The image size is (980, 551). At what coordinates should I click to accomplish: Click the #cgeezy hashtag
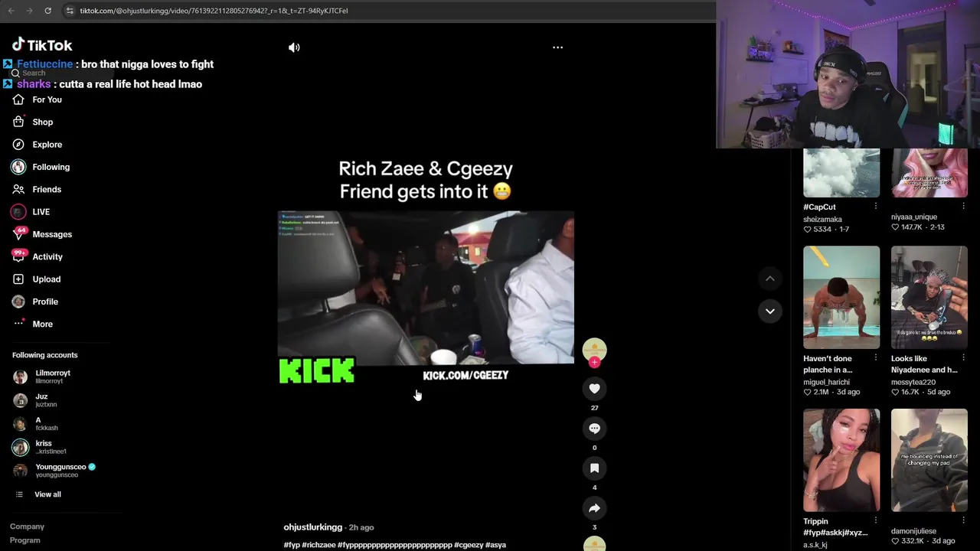tap(469, 545)
